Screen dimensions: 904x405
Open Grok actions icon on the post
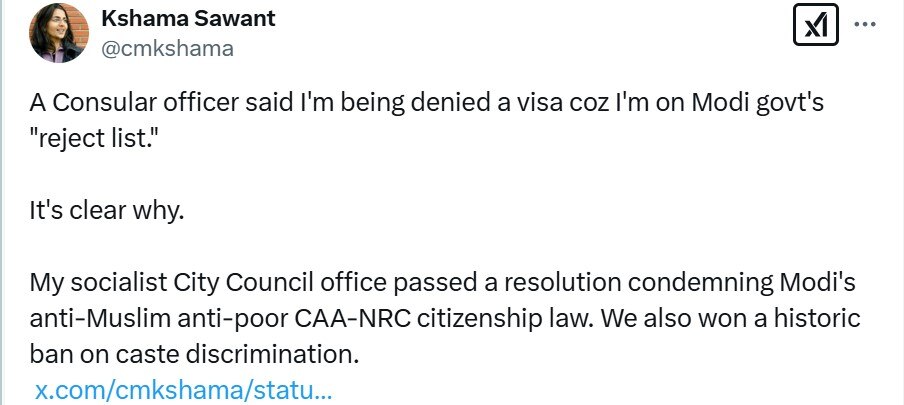point(815,26)
